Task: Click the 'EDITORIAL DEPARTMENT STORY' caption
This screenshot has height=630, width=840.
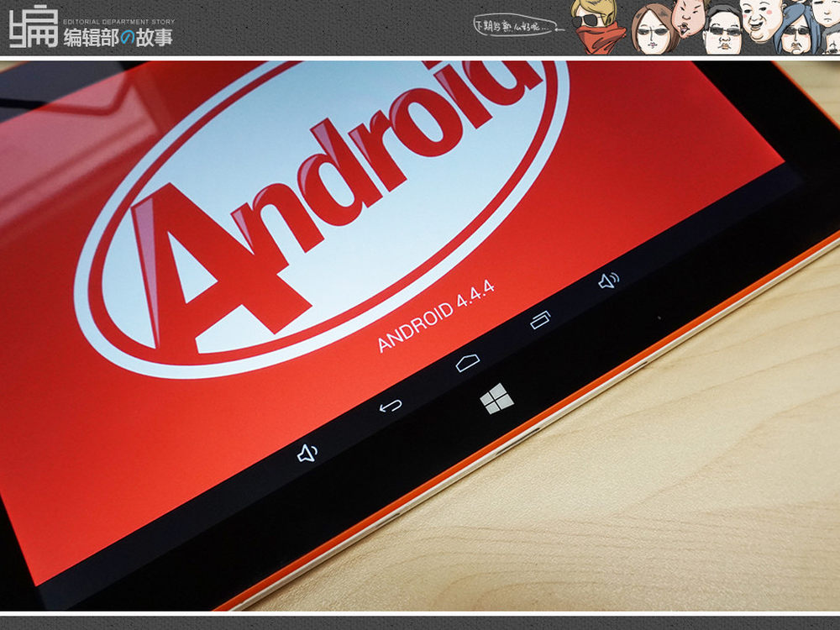Action: [x=119, y=22]
